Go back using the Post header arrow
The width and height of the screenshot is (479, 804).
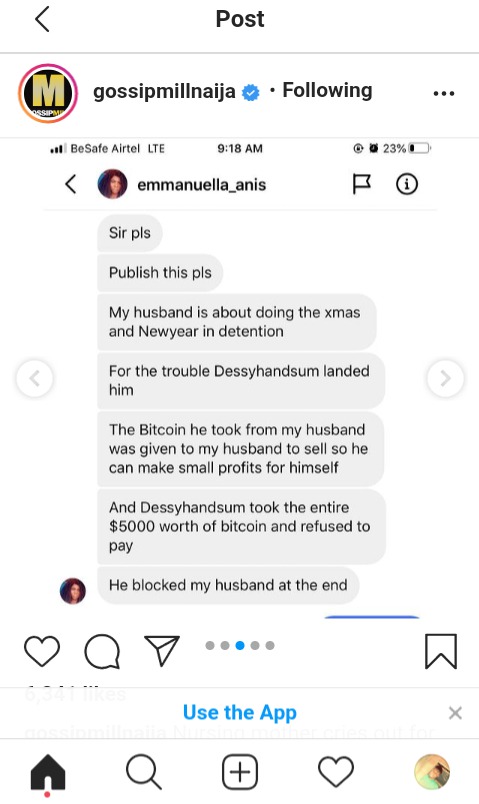click(42, 19)
